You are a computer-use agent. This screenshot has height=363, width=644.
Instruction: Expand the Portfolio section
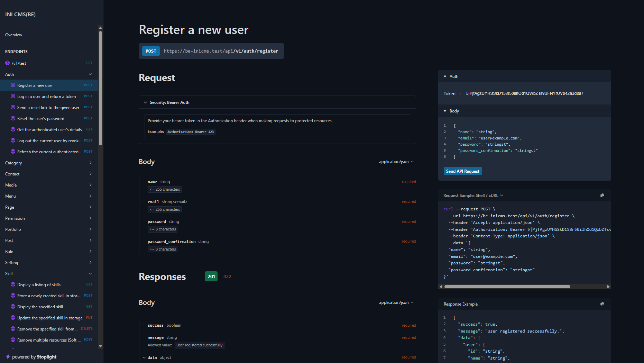tap(90, 229)
